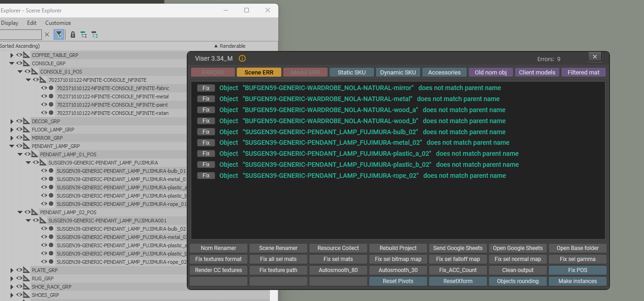Click Fix for PENDANT_LAMP_FUJIMURA-rope_02 error
This screenshot has width=644, height=301.
click(x=206, y=176)
